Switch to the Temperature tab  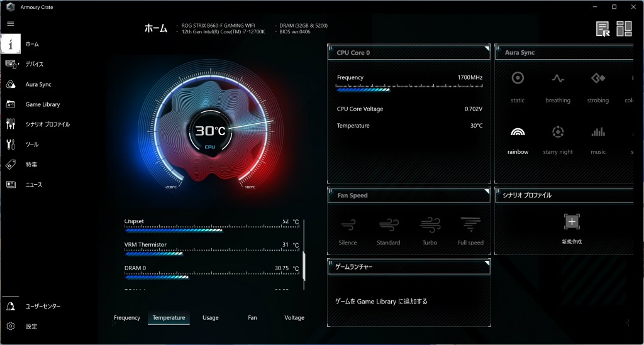click(169, 317)
